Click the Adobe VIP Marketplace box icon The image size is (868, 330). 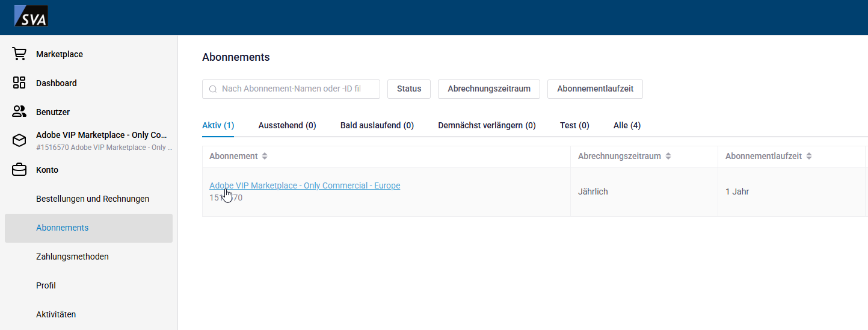(x=19, y=141)
